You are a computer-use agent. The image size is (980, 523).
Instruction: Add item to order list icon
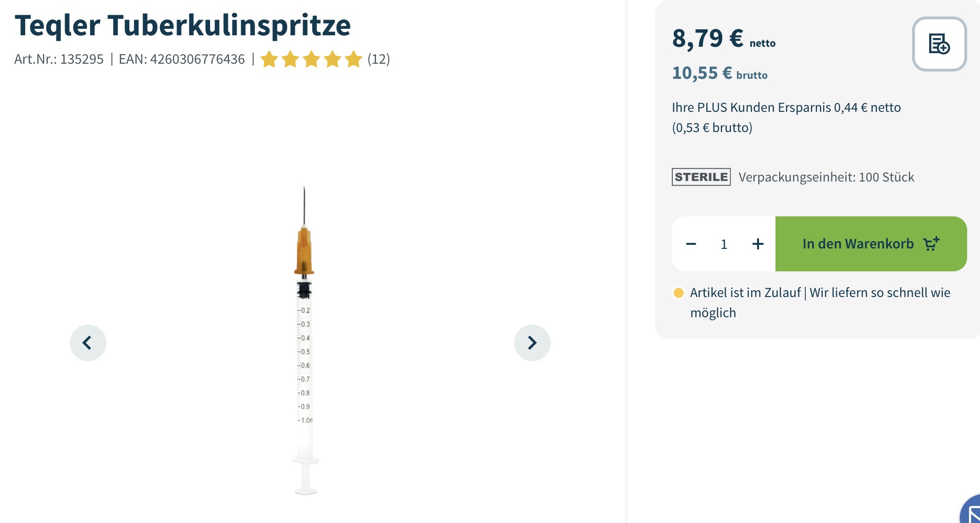939,44
